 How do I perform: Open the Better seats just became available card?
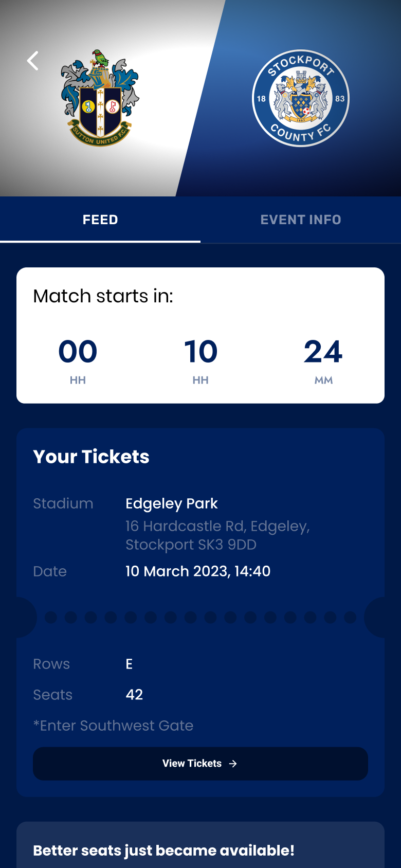coord(200,845)
